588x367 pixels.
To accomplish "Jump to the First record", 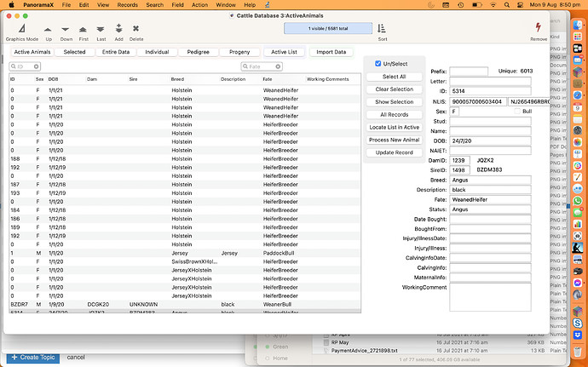I will click(84, 32).
